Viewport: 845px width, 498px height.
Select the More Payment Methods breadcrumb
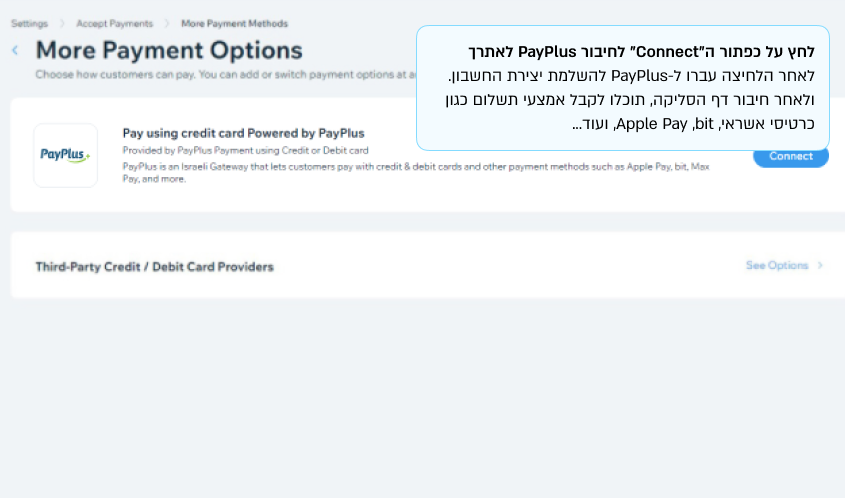coord(234,23)
